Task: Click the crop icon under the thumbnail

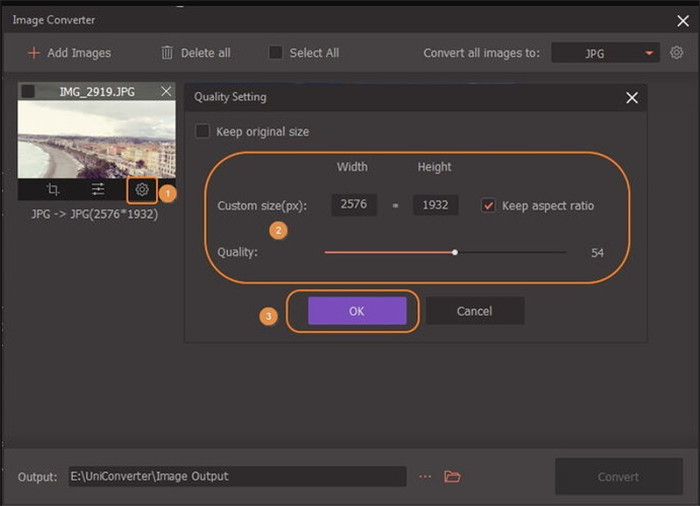Action: [51, 189]
